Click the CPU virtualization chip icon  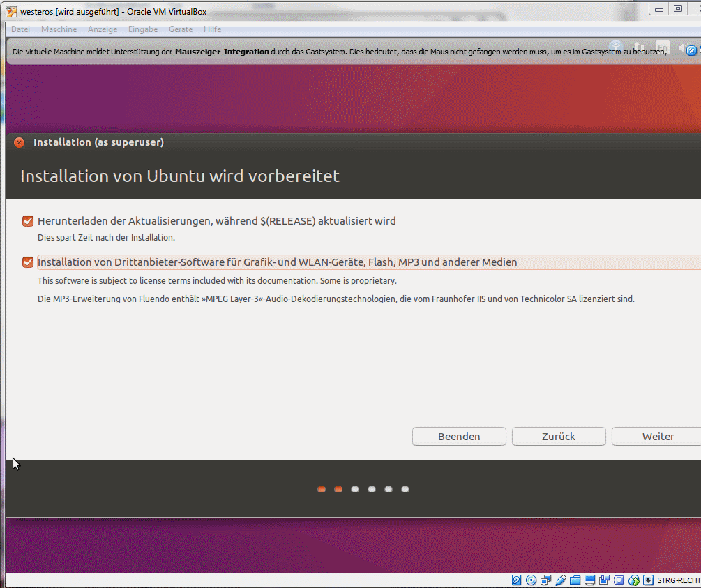pyautogui.click(x=619, y=580)
